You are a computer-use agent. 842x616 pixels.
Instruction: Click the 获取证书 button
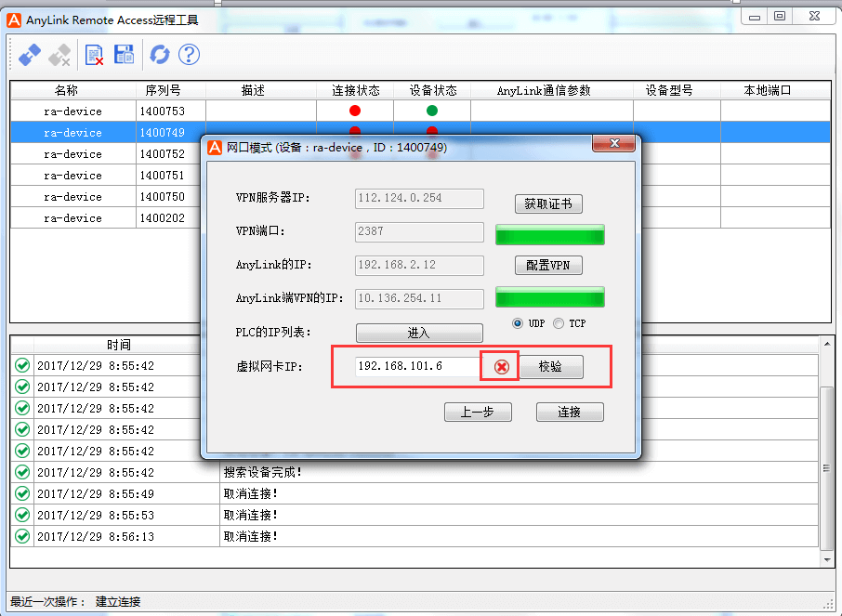(x=548, y=204)
